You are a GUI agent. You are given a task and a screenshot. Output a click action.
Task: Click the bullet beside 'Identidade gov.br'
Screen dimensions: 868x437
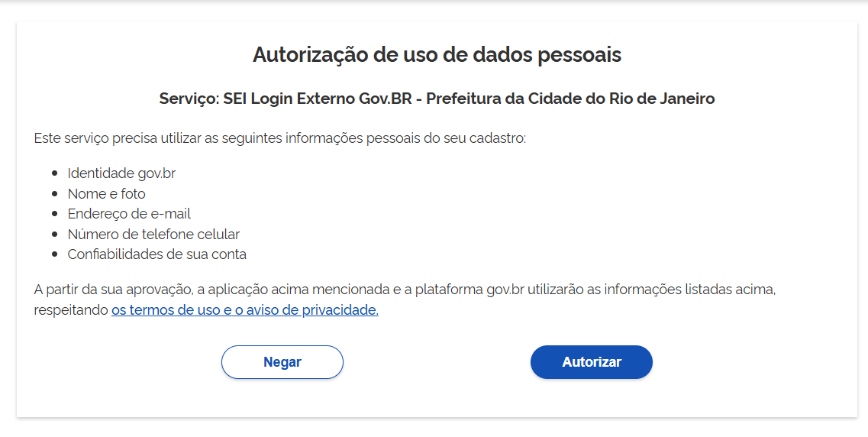coord(55,174)
